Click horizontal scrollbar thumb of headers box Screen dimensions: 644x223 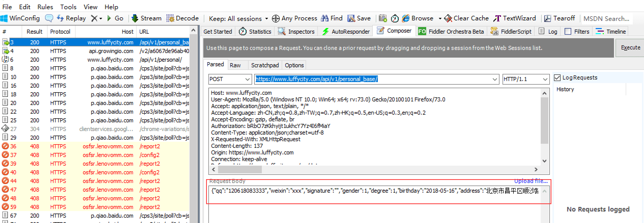point(240,169)
